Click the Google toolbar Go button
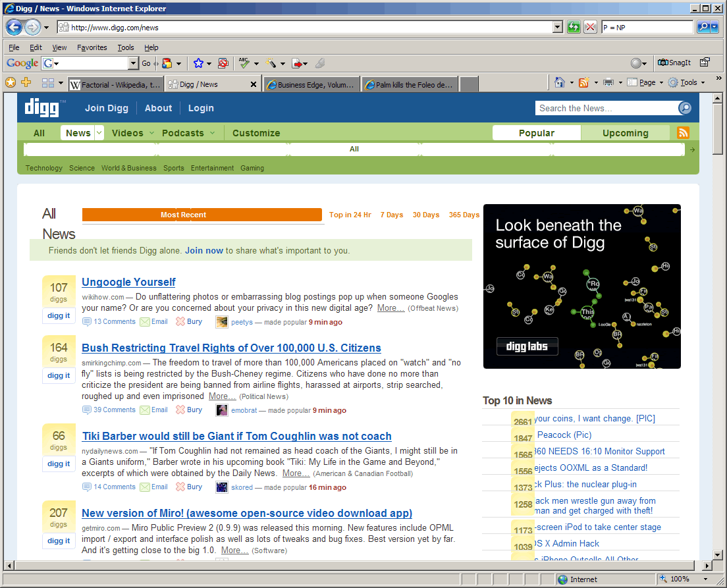The image size is (727, 588). coord(146,63)
